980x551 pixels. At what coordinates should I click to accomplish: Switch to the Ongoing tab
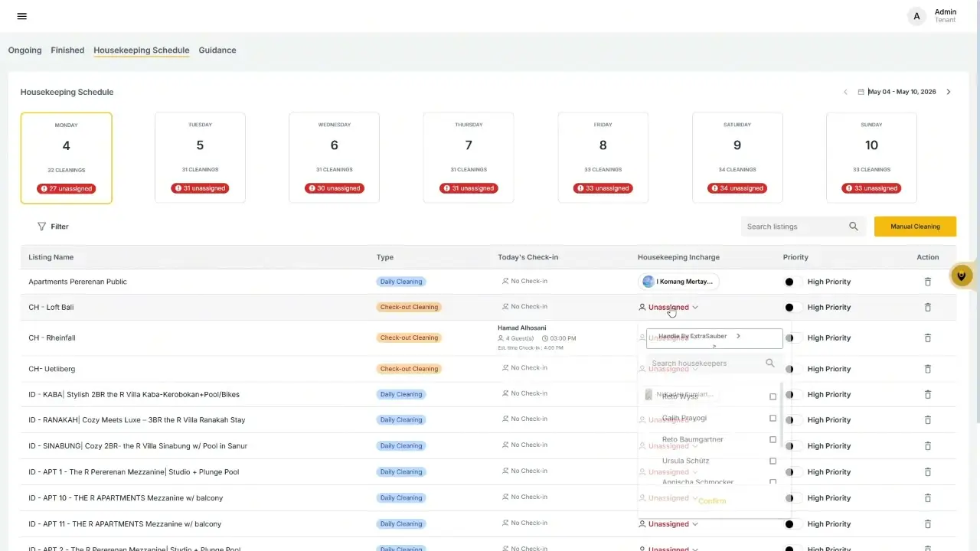click(x=24, y=51)
